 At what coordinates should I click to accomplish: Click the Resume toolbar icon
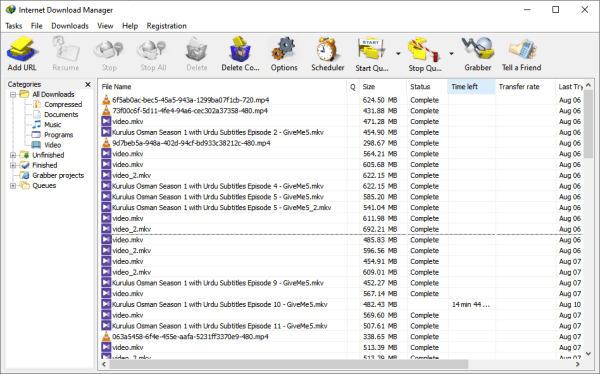click(x=65, y=49)
